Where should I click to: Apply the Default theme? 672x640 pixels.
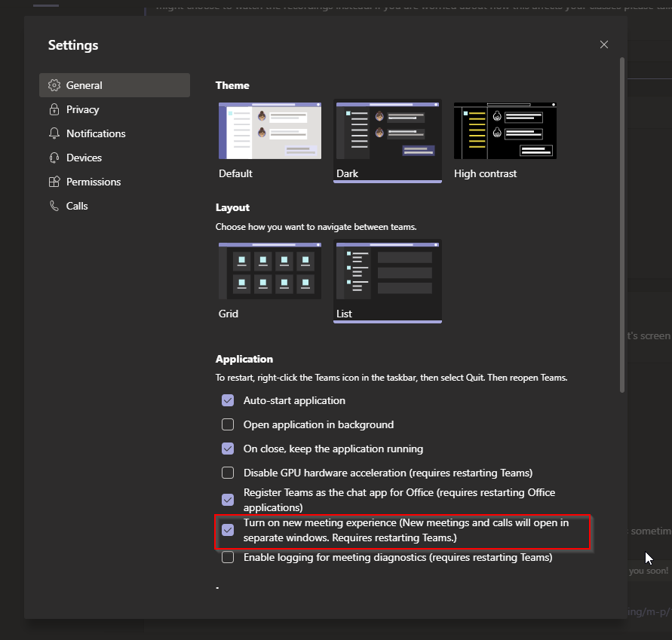[269, 130]
